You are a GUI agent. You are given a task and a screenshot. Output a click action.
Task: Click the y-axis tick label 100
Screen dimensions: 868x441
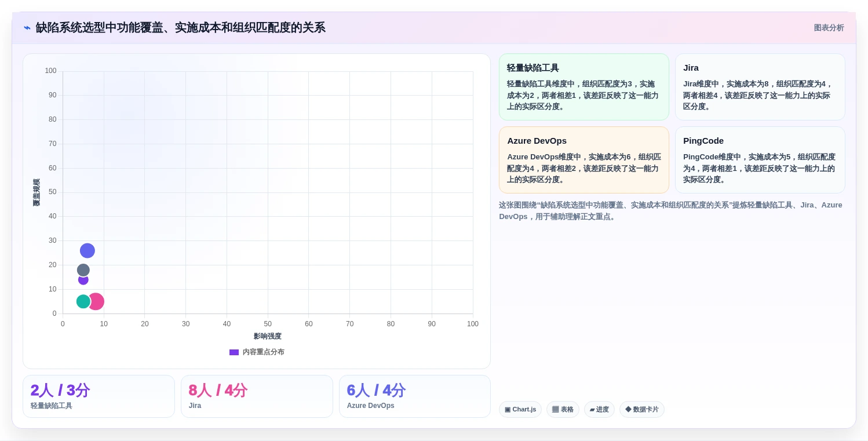point(51,71)
